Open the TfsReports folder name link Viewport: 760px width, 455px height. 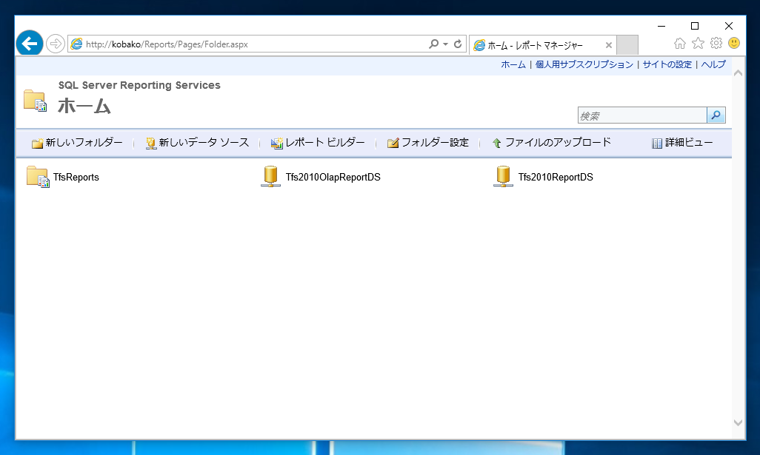pyautogui.click(x=76, y=177)
